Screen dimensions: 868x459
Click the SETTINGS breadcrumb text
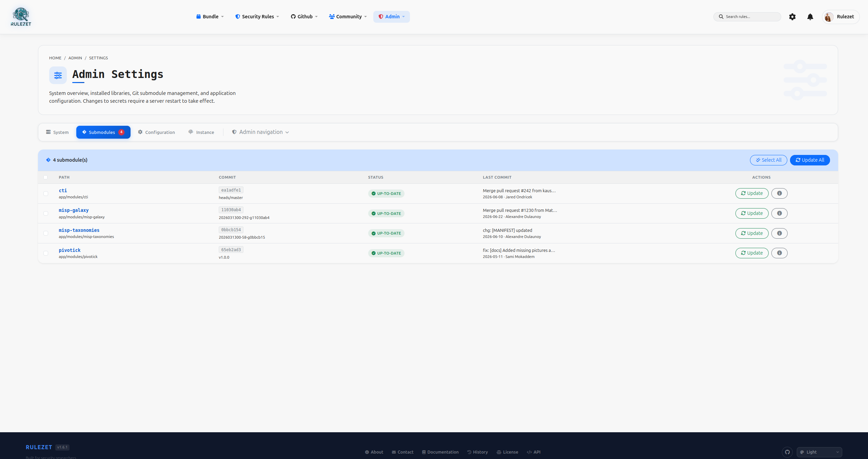point(98,58)
